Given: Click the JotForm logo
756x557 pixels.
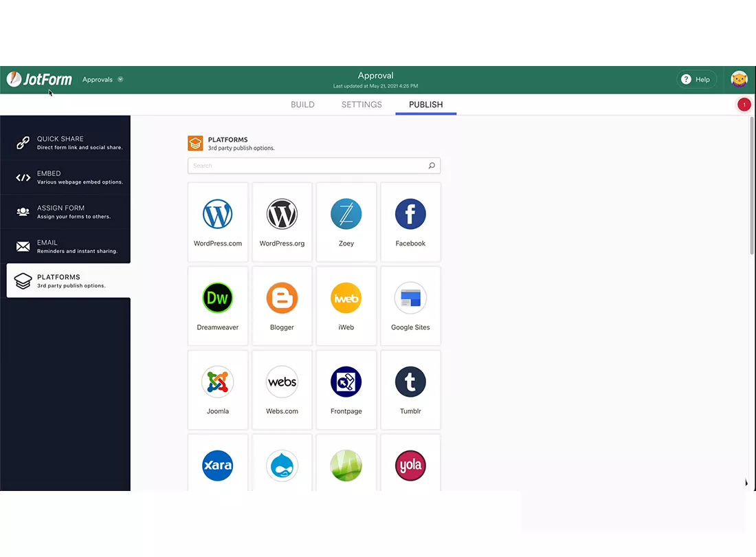Looking at the screenshot, I should (x=39, y=79).
